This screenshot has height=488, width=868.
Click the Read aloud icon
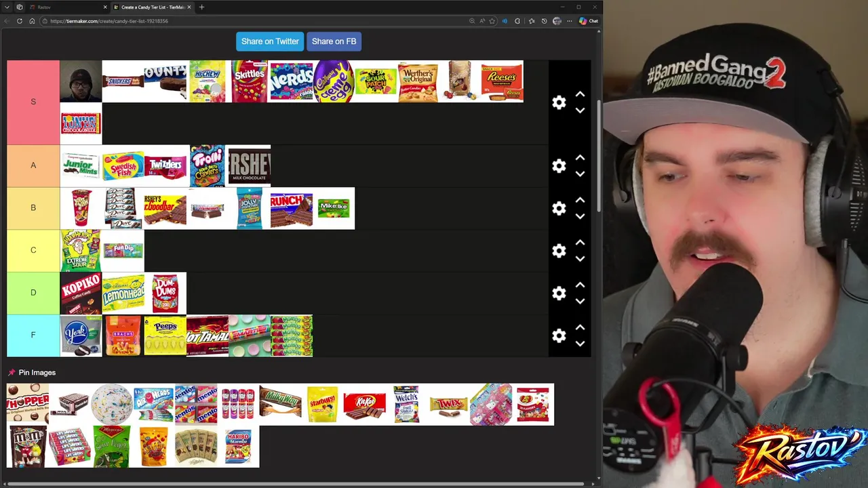(482, 21)
